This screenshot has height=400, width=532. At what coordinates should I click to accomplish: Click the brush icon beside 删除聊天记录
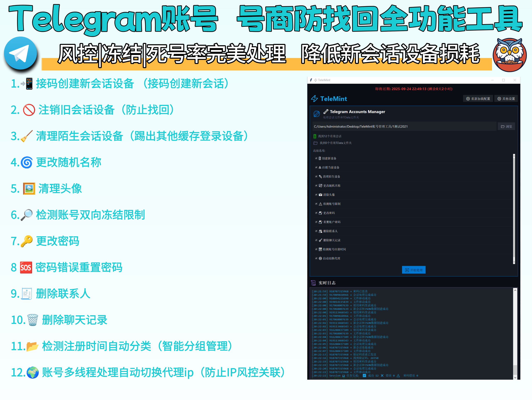(320, 240)
